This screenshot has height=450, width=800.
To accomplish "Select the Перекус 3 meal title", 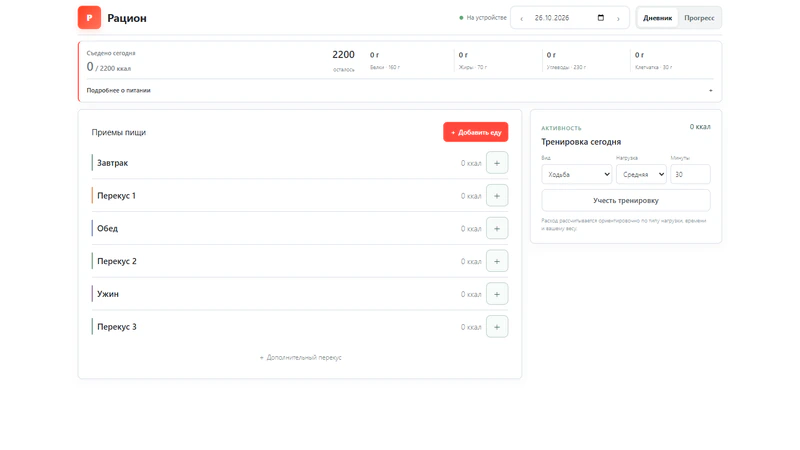I will point(117,327).
